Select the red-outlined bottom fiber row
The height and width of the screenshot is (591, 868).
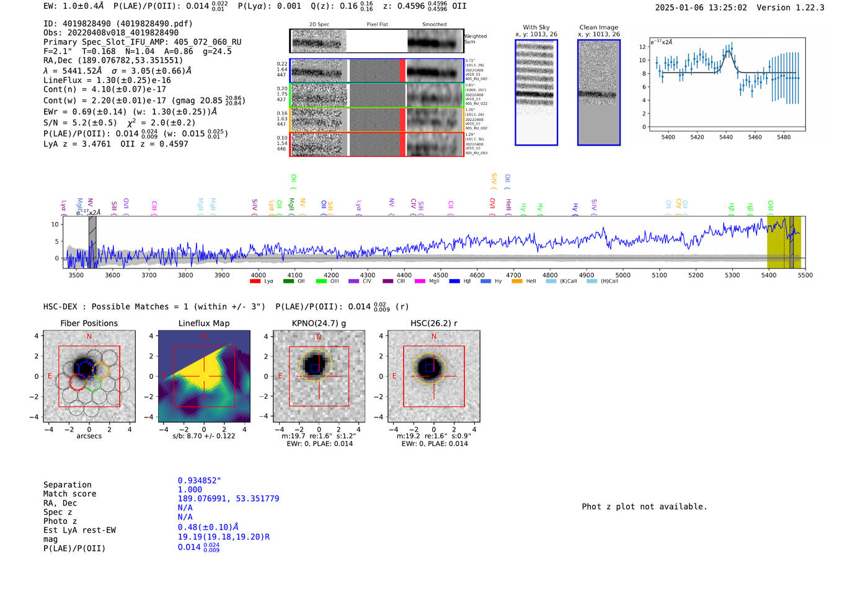(x=376, y=144)
